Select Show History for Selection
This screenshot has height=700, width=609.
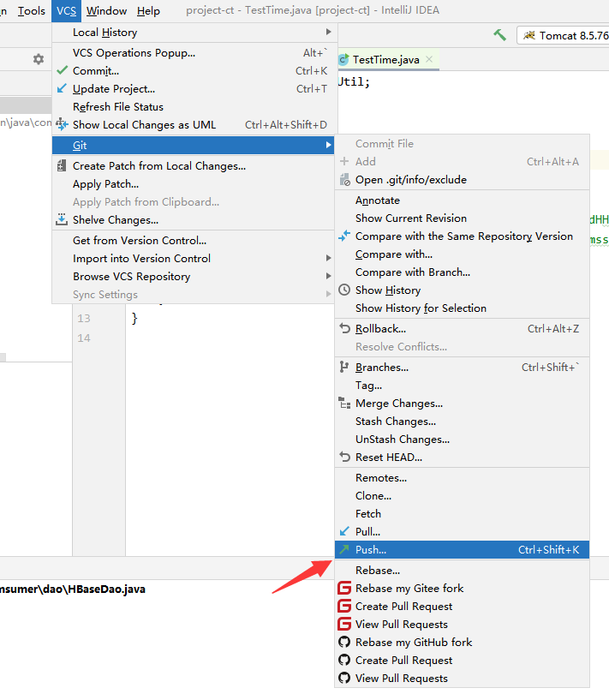click(x=462, y=308)
